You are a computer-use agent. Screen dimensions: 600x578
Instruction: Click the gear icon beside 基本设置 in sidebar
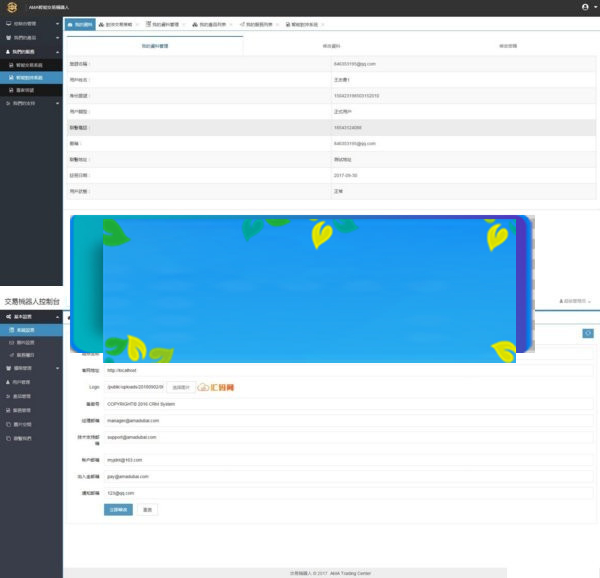7,316
